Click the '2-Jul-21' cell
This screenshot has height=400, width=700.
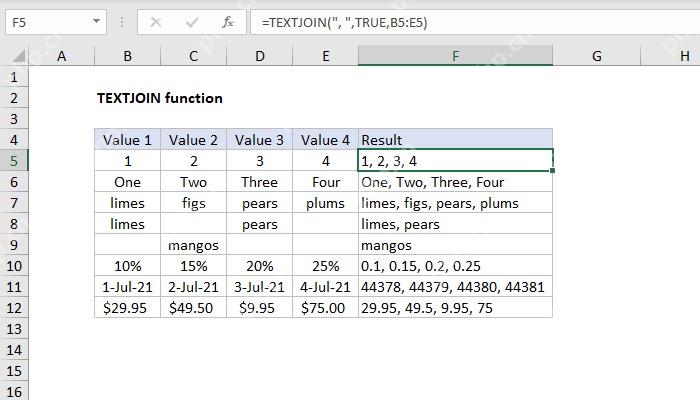[x=193, y=287]
